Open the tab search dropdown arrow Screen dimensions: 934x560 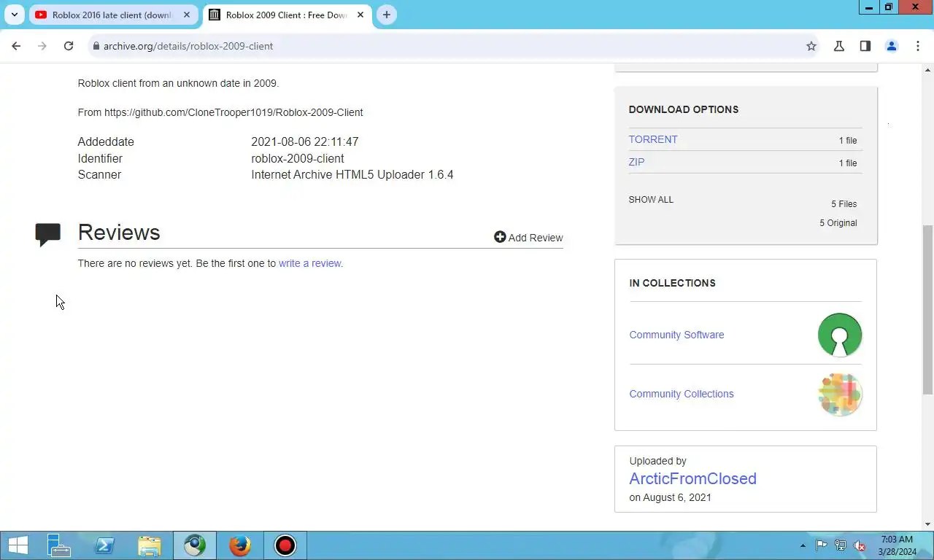(14, 15)
